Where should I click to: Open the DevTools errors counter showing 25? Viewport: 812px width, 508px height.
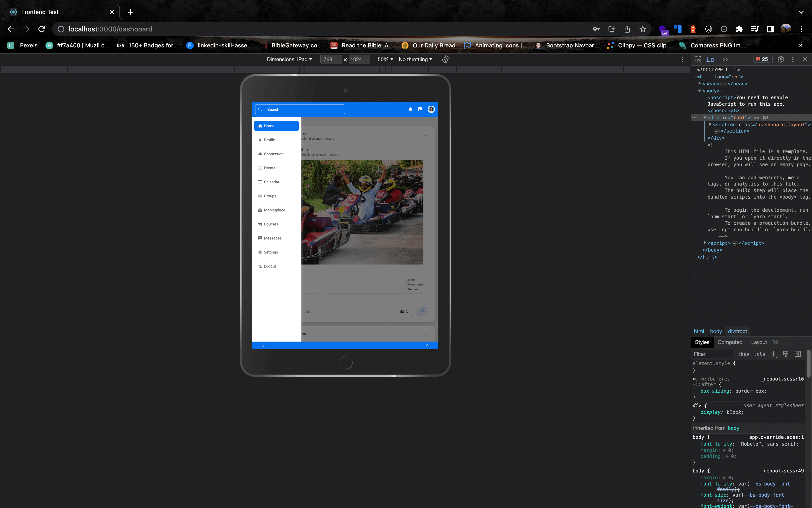pyautogui.click(x=762, y=59)
